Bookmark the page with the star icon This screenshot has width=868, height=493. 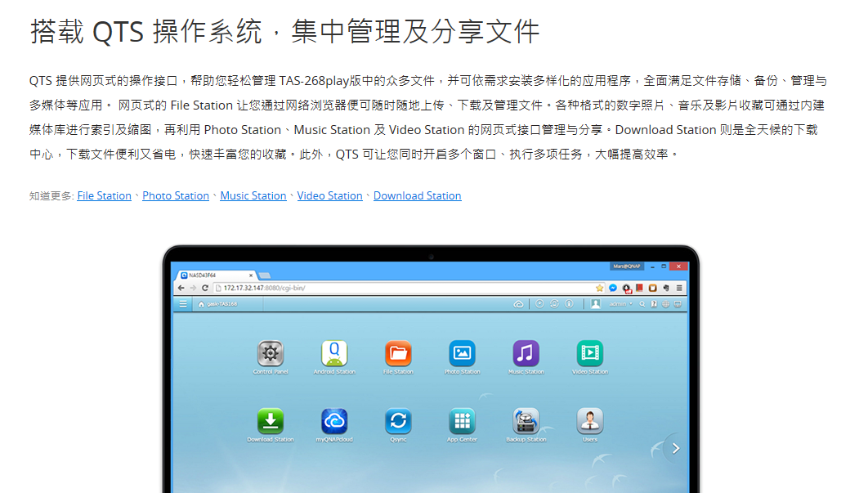pyautogui.click(x=600, y=288)
